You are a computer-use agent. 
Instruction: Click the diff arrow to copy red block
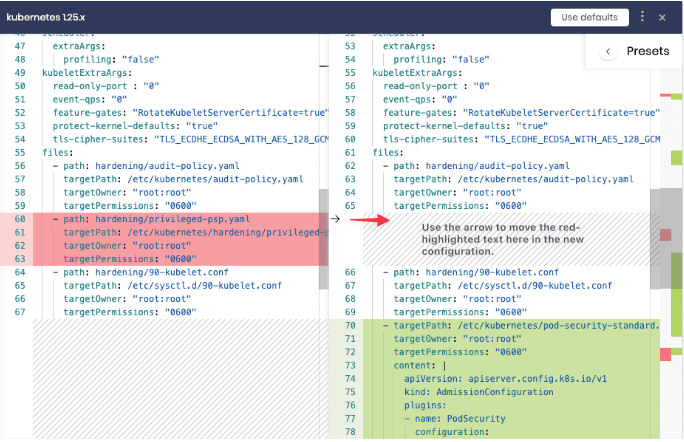pos(335,219)
